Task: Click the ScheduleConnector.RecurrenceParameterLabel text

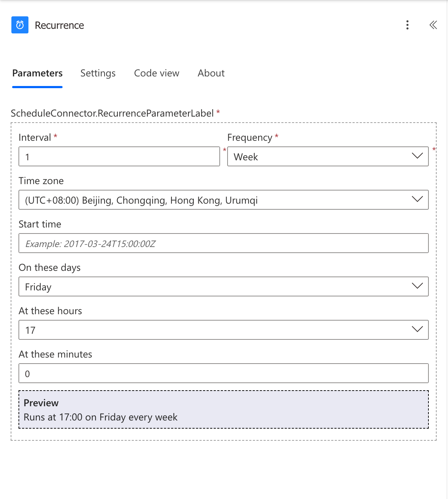Action: tap(112, 113)
